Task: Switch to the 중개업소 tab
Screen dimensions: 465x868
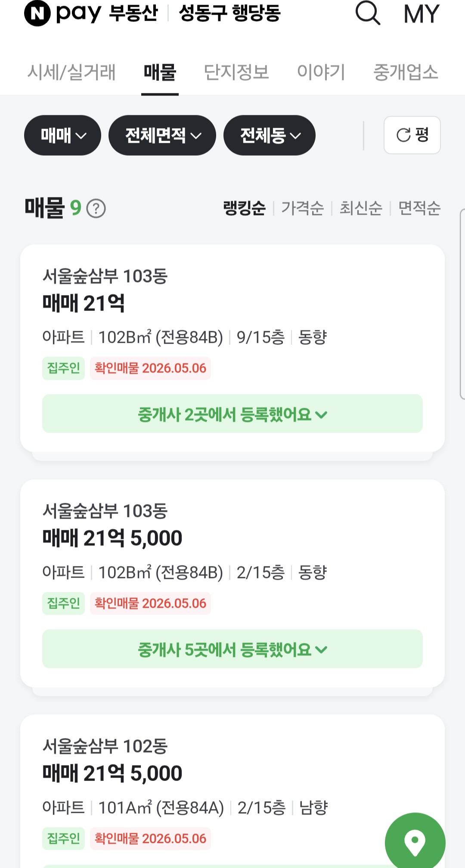Action: pyautogui.click(x=406, y=72)
